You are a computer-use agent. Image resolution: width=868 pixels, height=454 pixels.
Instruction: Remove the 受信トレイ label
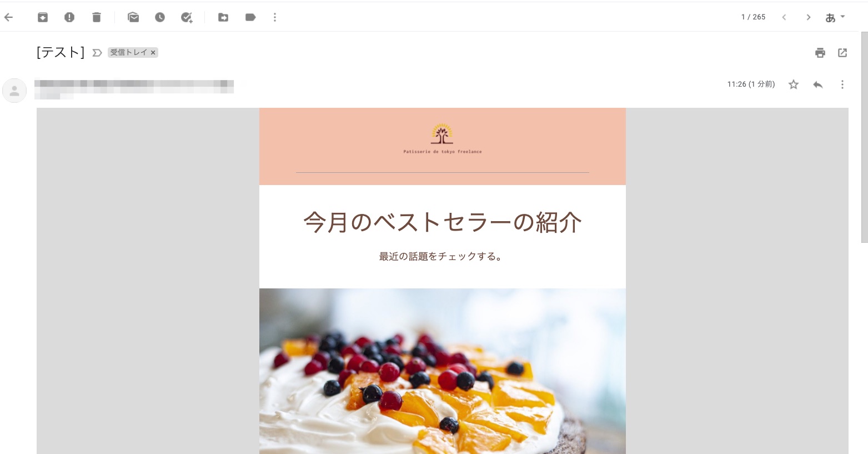153,53
